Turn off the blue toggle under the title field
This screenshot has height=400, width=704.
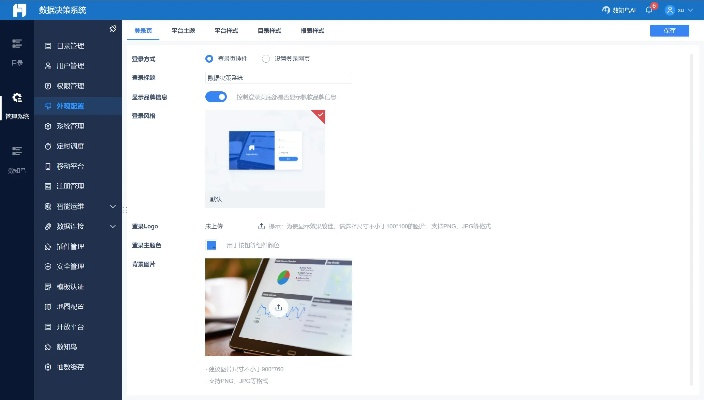point(216,97)
